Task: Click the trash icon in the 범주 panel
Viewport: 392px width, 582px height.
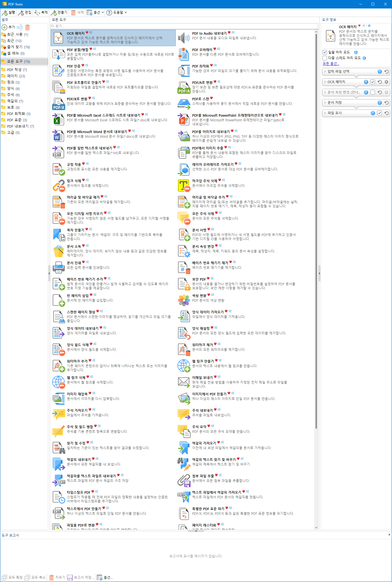Action: tap(27, 27)
